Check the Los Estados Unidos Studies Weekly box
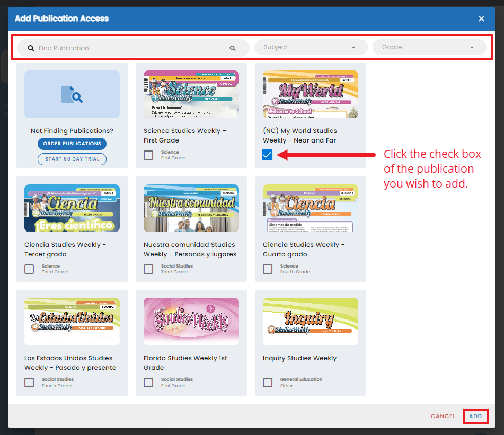 click(x=29, y=383)
